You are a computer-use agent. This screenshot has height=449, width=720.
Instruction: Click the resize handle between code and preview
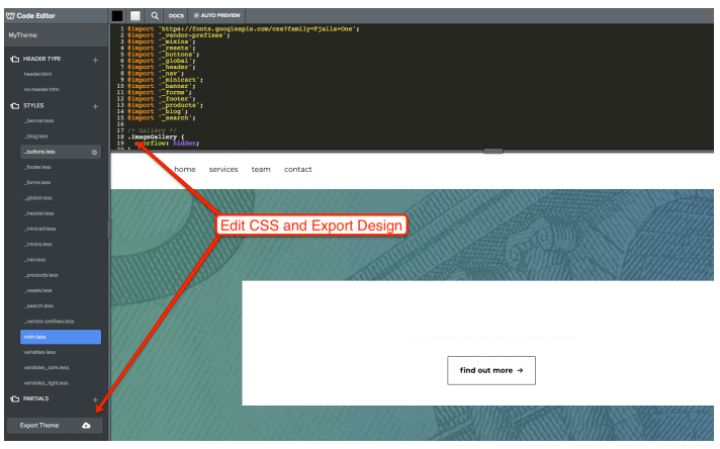click(x=493, y=151)
